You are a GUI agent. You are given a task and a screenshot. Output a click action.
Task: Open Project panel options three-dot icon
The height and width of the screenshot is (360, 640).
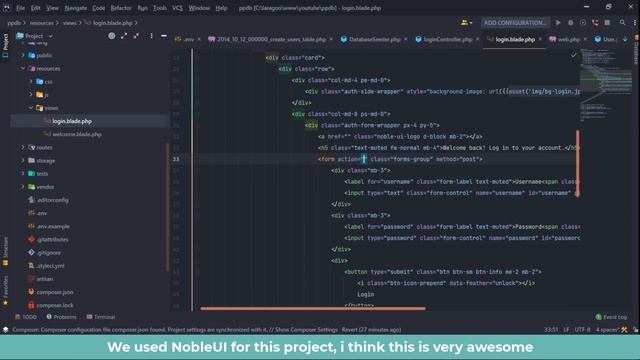click(x=151, y=36)
